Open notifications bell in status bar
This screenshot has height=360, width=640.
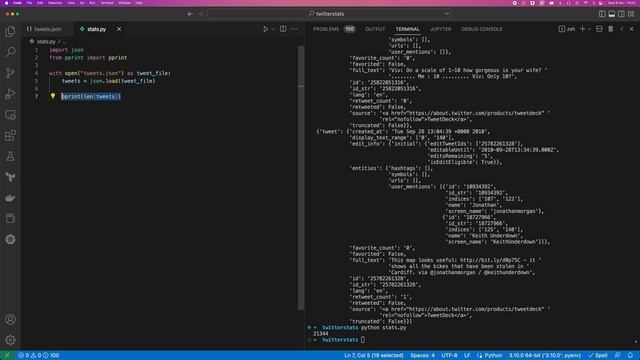coord(630,355)
